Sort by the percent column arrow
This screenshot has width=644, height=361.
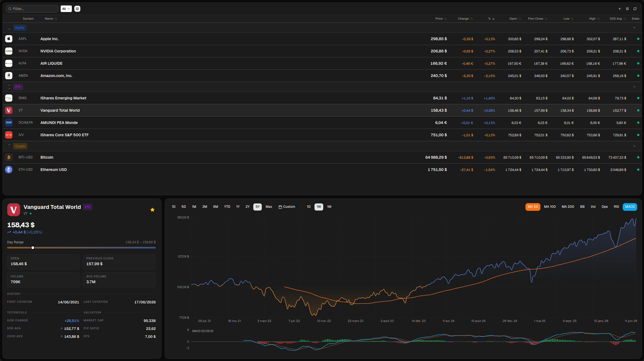click(x=493, y=19)
